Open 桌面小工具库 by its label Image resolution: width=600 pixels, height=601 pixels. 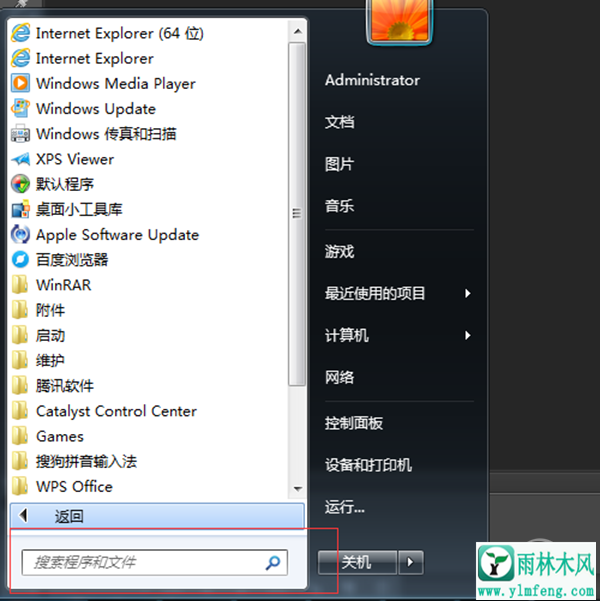pos(79,210)
